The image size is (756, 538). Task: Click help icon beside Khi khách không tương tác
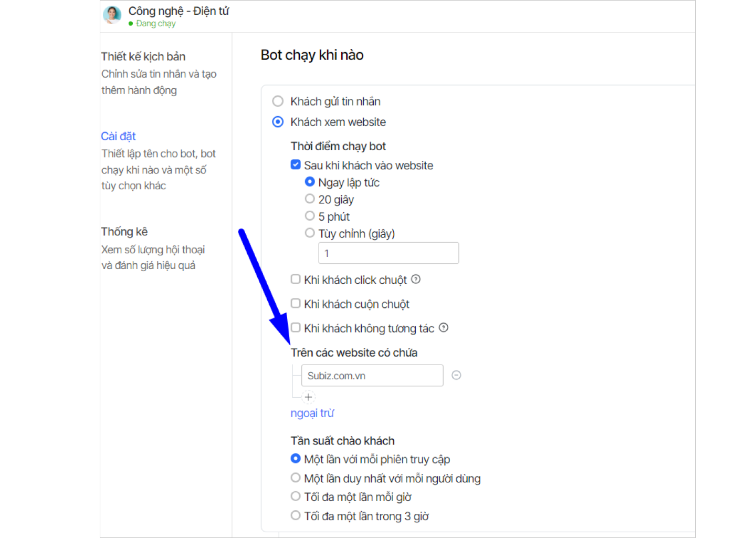pyautogui.click(x=444, y=328)
